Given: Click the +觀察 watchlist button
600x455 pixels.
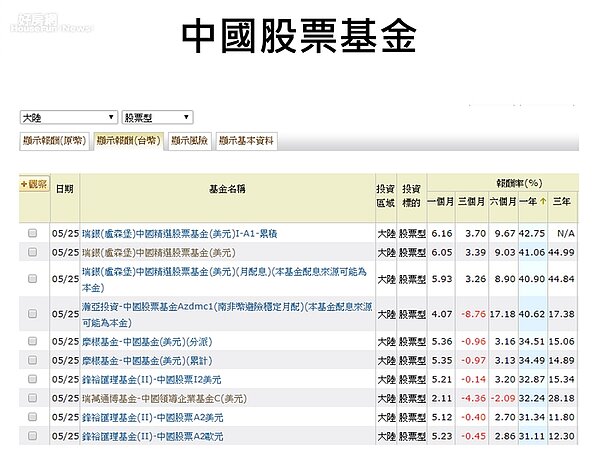Looking at the screenshot, I should click(34, 184).
